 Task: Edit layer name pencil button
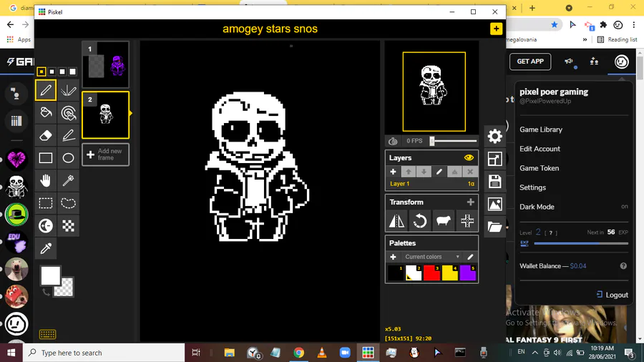click(439, 172)
